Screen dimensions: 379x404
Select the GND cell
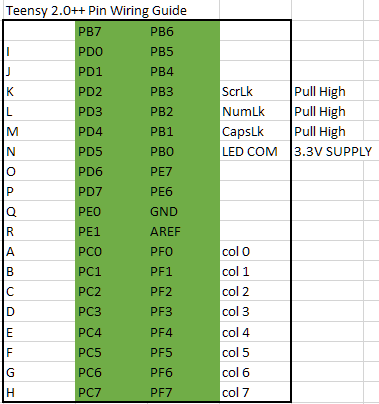point(183,211)
